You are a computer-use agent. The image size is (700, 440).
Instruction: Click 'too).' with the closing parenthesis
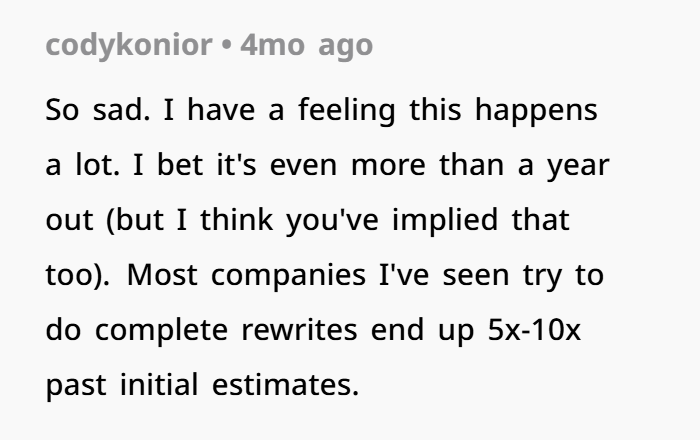point(78,275)
